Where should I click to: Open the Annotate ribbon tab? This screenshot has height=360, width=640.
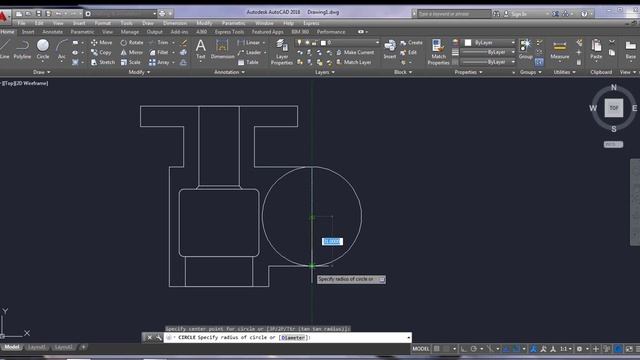coord(53,32)
